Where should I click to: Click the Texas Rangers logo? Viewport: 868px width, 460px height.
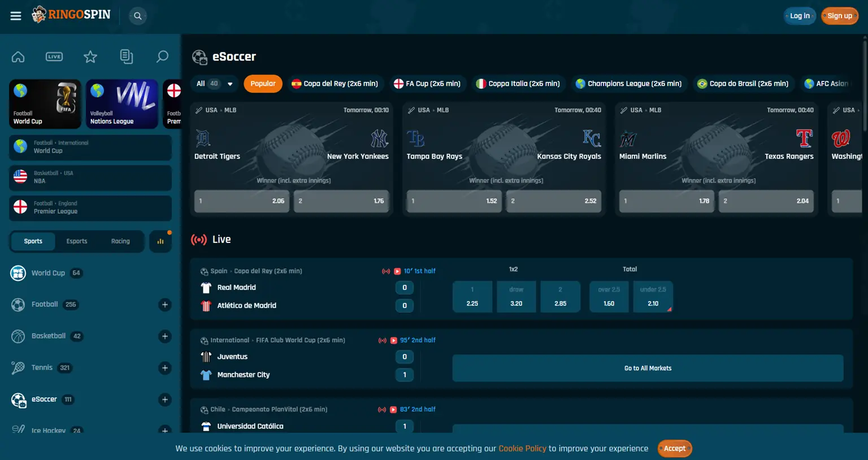[x=804, y=138]
